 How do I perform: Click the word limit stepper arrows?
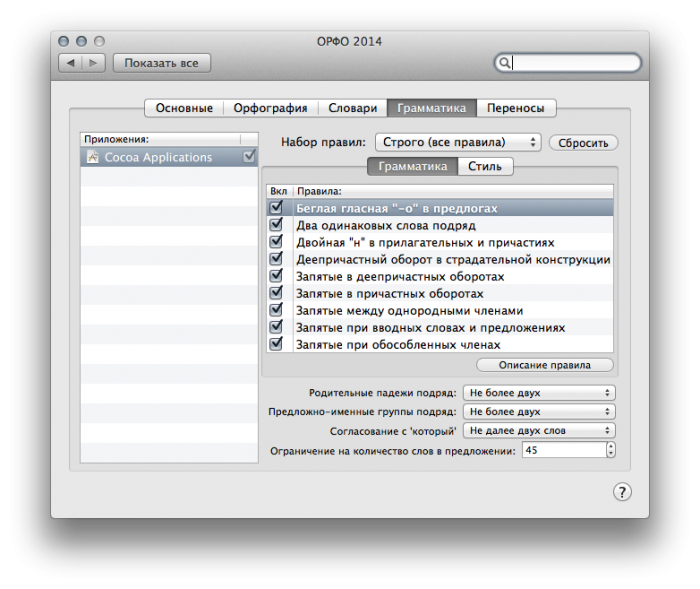(x=611, y=450)
